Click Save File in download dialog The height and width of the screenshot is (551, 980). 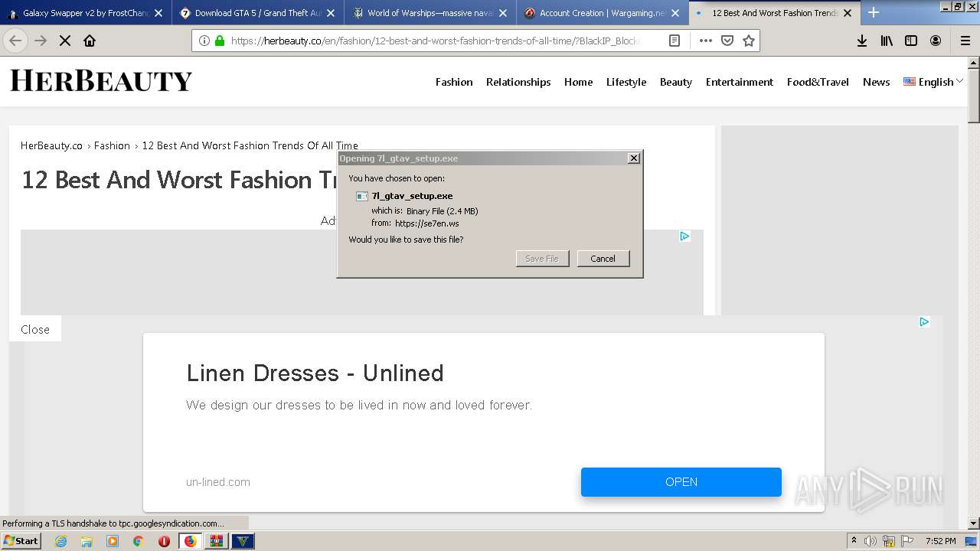click(542, 259)
